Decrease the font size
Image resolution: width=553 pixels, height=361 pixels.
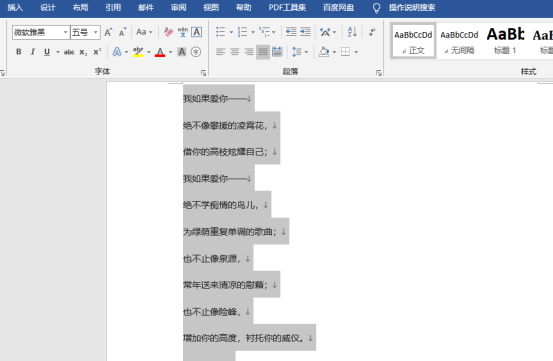[122, 32]
